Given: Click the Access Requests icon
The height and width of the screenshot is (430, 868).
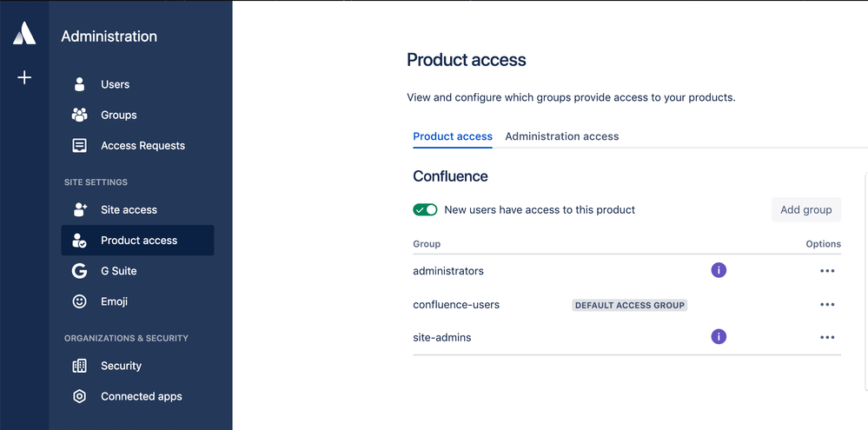Looking at the screenshot, I should coord(80,146).
